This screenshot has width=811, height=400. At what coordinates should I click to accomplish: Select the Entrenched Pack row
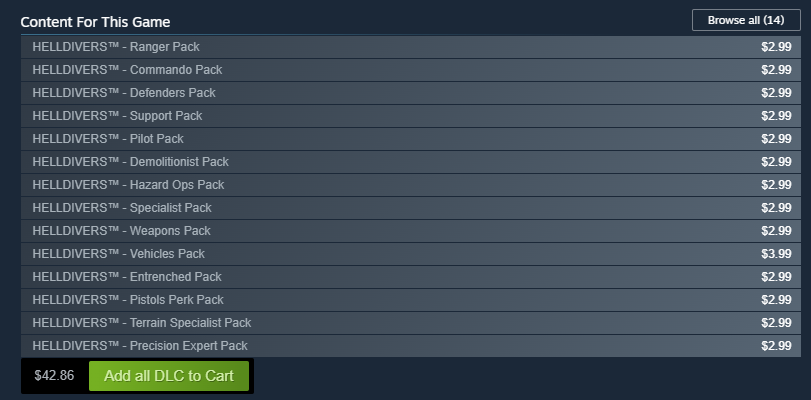pos(411,277)
